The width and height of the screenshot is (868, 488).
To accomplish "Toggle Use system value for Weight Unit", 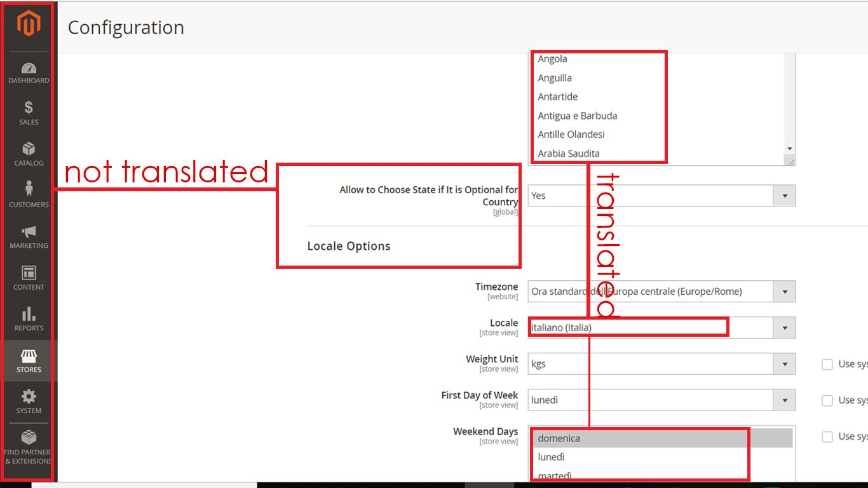I will pyautogui.click(x=827, y=364).
